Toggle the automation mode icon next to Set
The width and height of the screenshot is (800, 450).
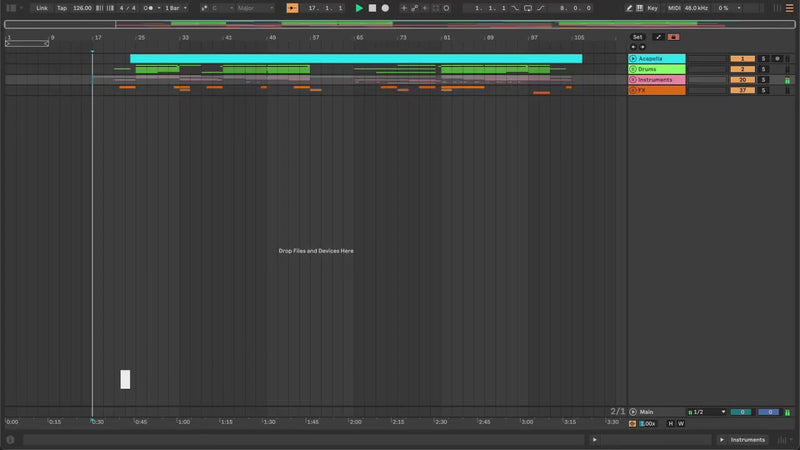(658, 37)
